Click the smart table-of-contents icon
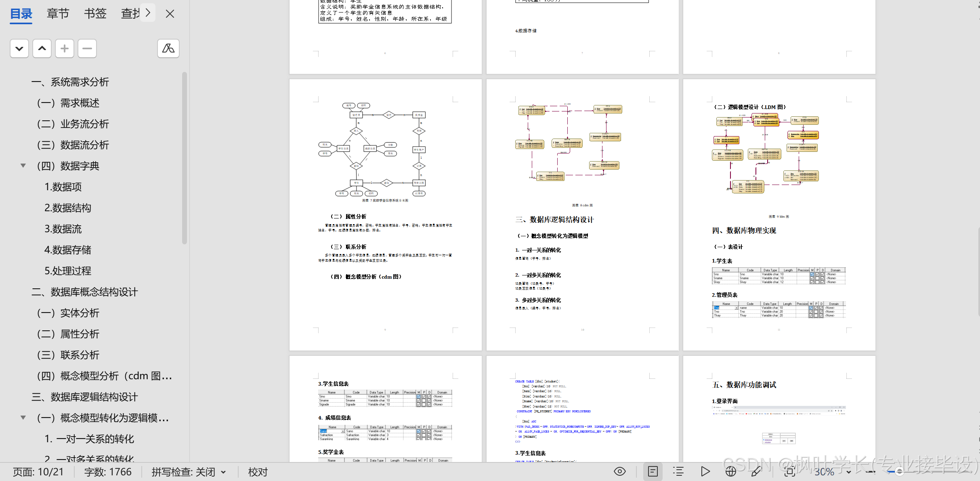Image resolution: width=980 pixels, height=481 pixels. 168,48
